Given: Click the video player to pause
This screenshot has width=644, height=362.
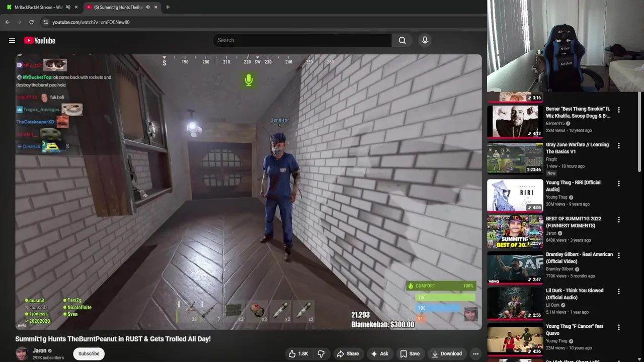Looking at the screenshot, I should pos(249,191).
